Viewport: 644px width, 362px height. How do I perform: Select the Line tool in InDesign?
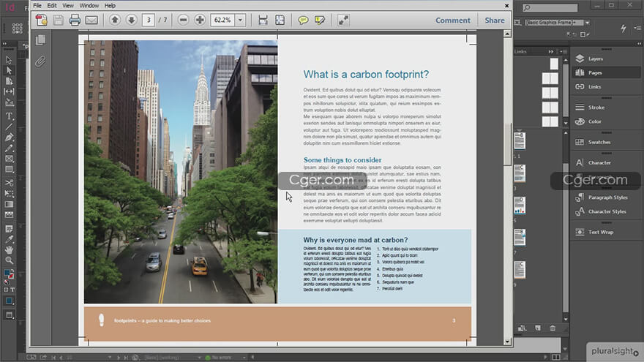[x=9, y=127]
